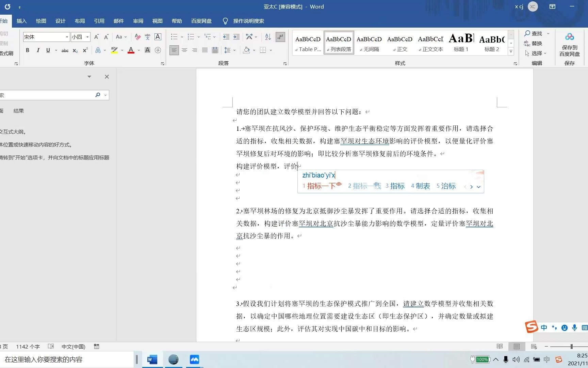Viewport: 588px width, 368px height.
Task: Apply center text alignment
Action: [x=184, y=50]
